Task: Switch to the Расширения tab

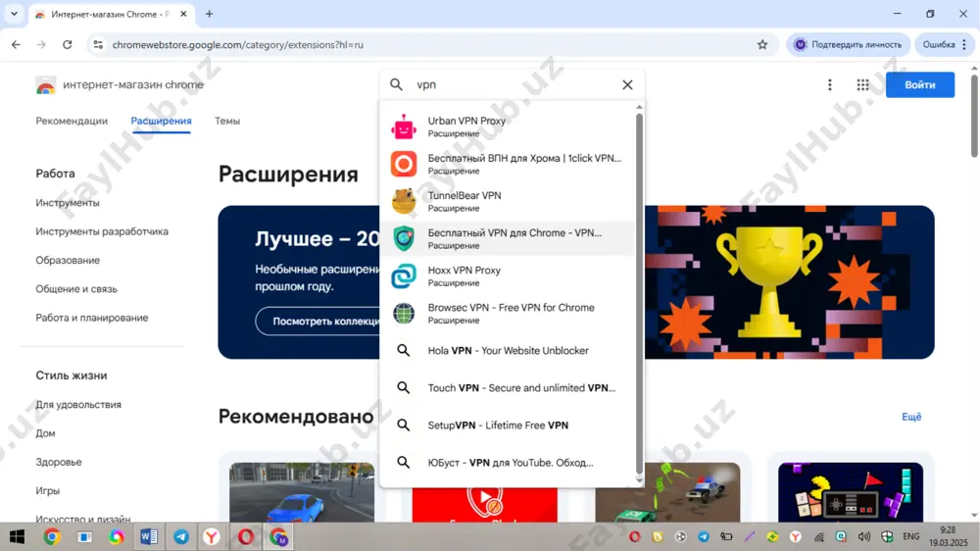Action: tap(162, 121)
